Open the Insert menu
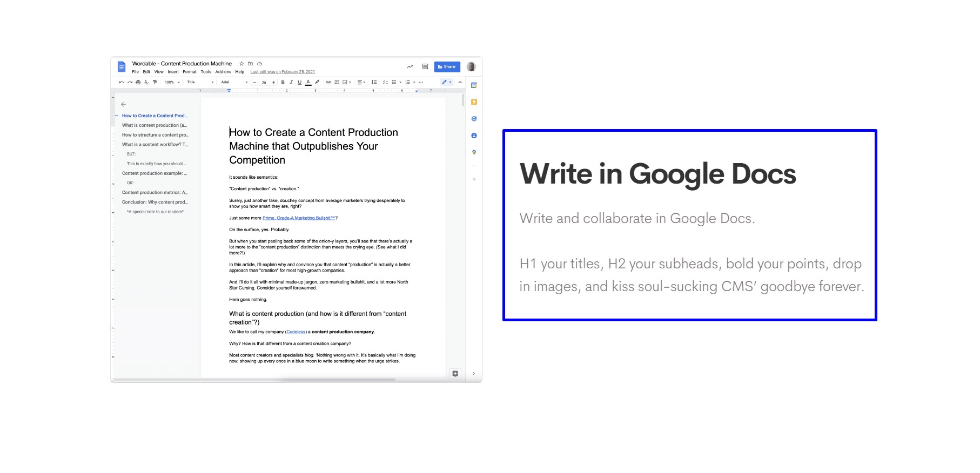This screenshot has height=473, width=980. 173,72
